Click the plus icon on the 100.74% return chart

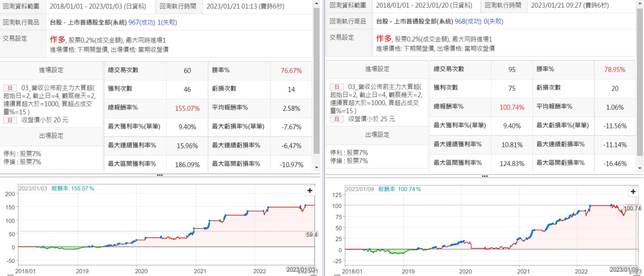click(633, 191)
